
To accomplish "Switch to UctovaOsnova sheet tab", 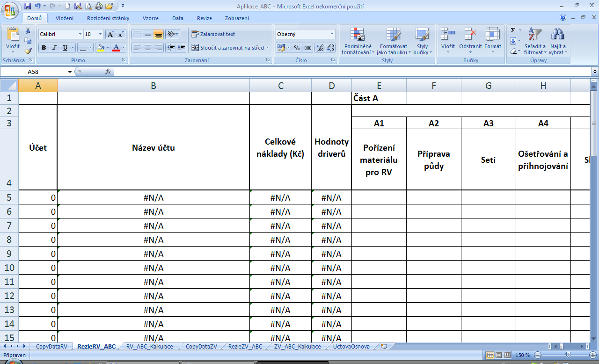I will tap(351, 347).
